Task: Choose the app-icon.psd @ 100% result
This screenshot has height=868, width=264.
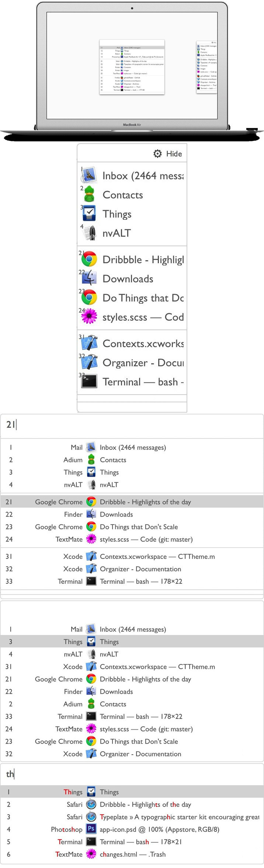Action: [x=159, y=829]
